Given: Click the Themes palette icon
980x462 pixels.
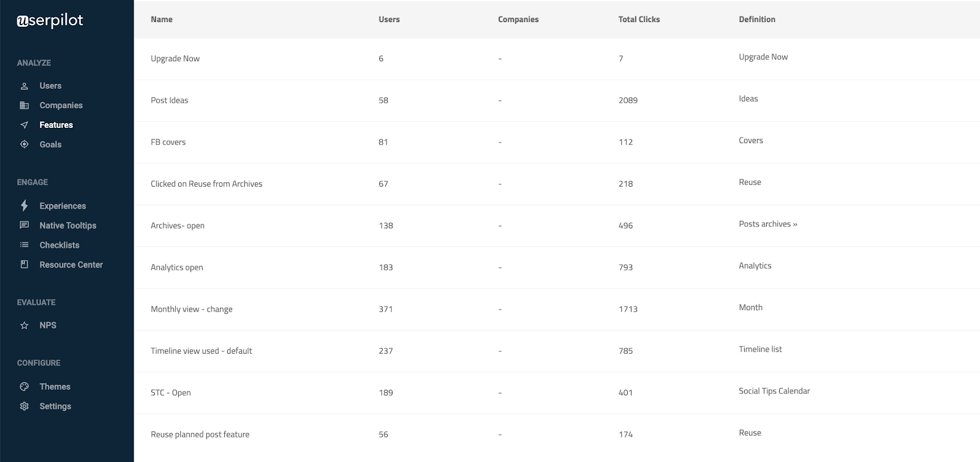Looking at the screenshot, I should point(24,387).
